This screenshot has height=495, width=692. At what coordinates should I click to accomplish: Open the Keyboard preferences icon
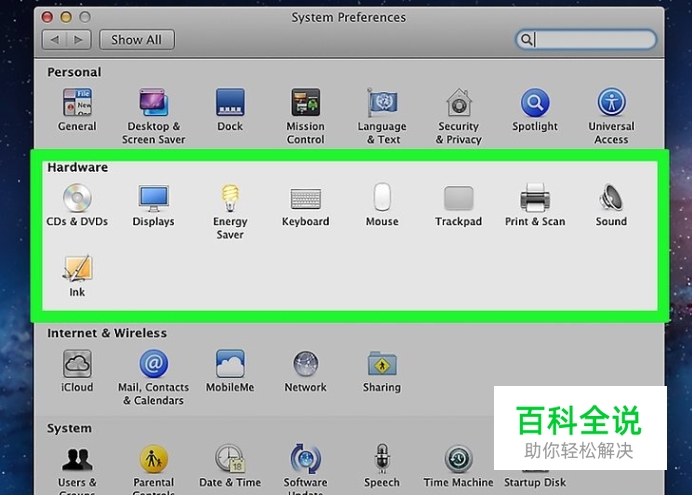click(x=305, y=199)
